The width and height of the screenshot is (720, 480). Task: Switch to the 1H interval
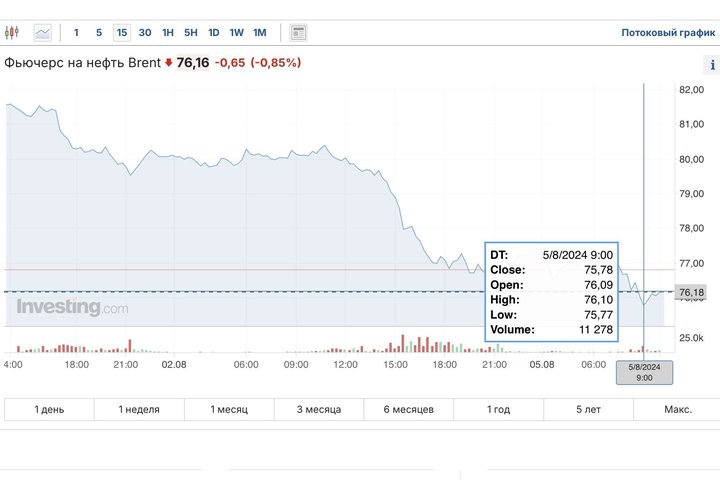click(167, 32)
